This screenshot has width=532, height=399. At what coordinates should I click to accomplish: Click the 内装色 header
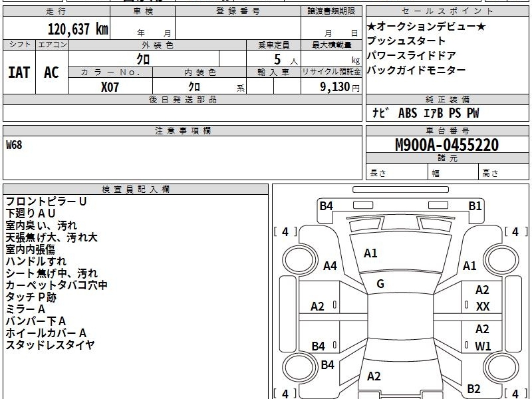(x=199, y=72)
